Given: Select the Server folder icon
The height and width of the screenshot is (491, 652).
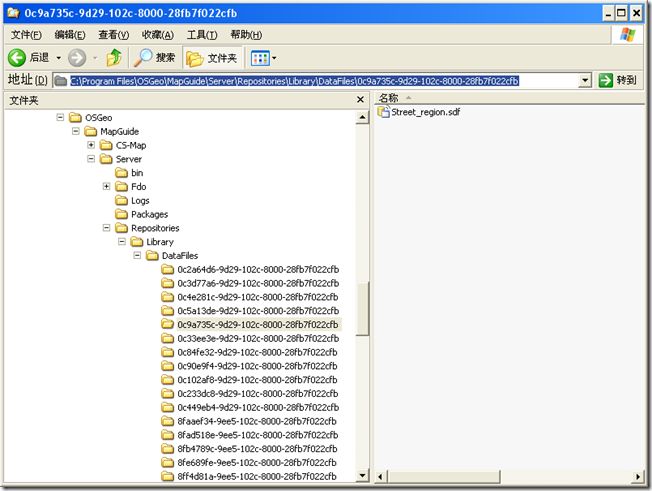Looking at the screenshot, I should [x=106, y=159].
